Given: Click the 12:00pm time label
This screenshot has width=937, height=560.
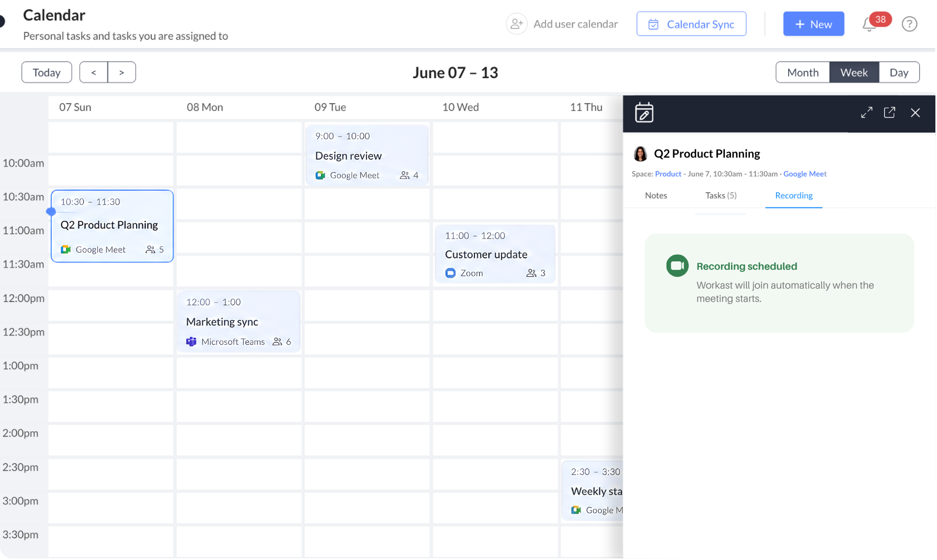Looking at the screenshot, I should pos(23,298).
